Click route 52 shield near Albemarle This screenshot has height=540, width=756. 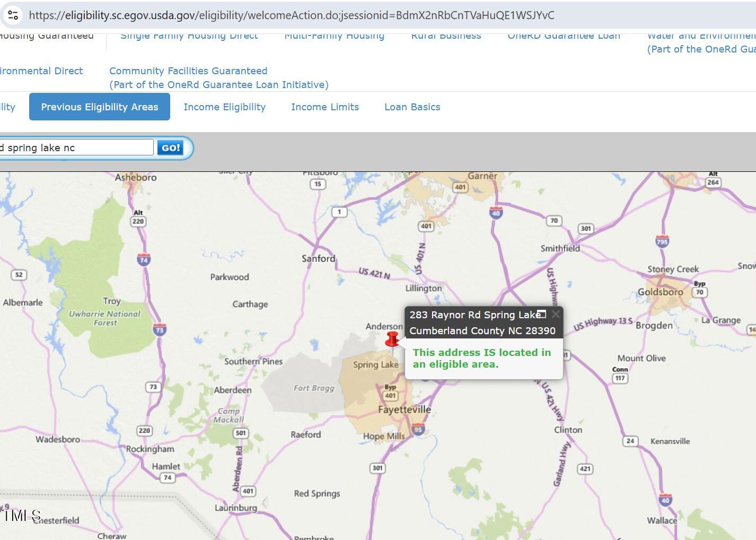19,274
